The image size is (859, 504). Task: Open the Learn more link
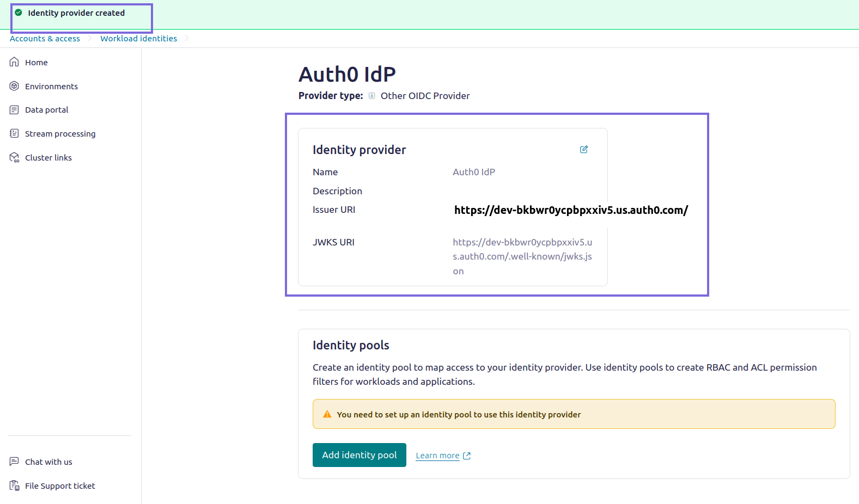(437, 456)
